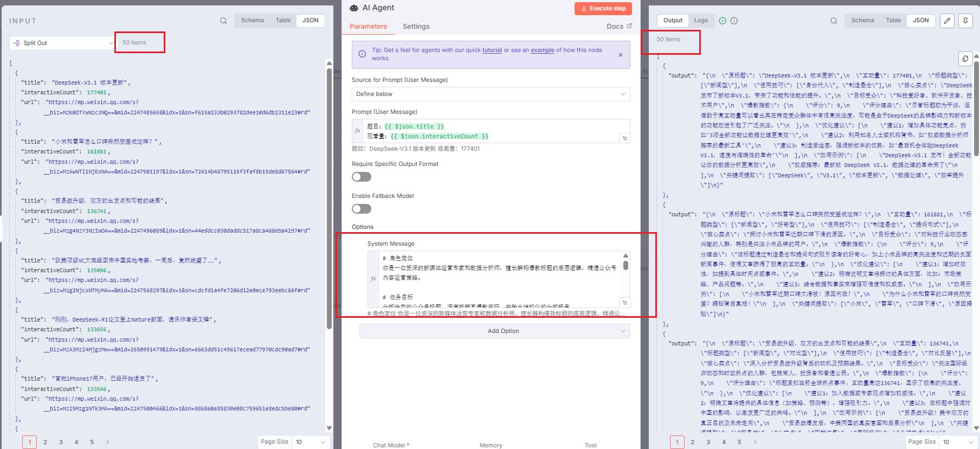
Task: Click the fx expression icon of the System Message
Action: (373, 279)
